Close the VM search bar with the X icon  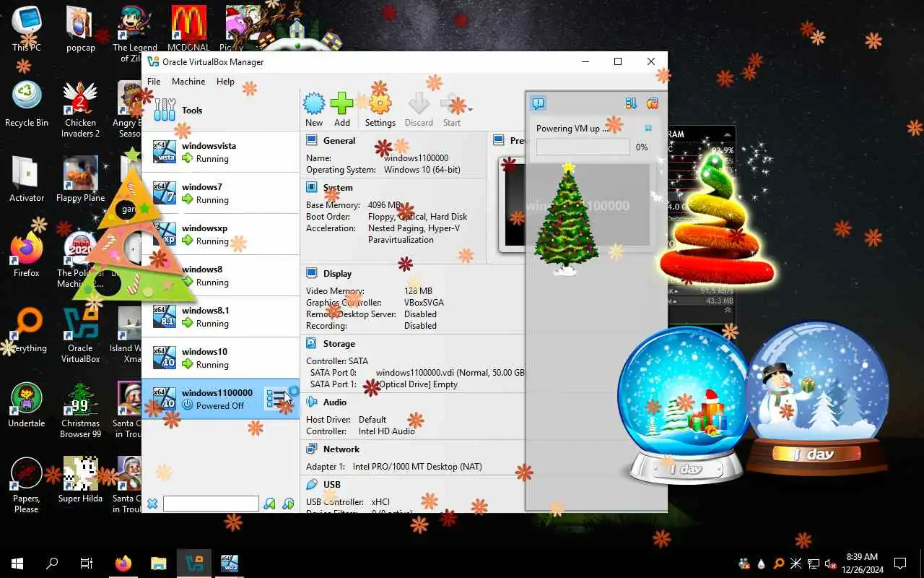click(152, 504)
